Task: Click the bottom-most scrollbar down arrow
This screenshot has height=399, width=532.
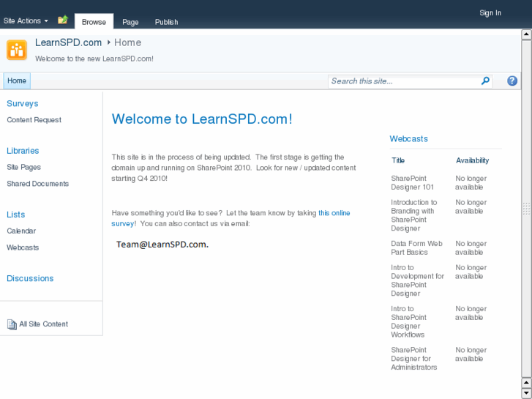Action: pos(526,394)
